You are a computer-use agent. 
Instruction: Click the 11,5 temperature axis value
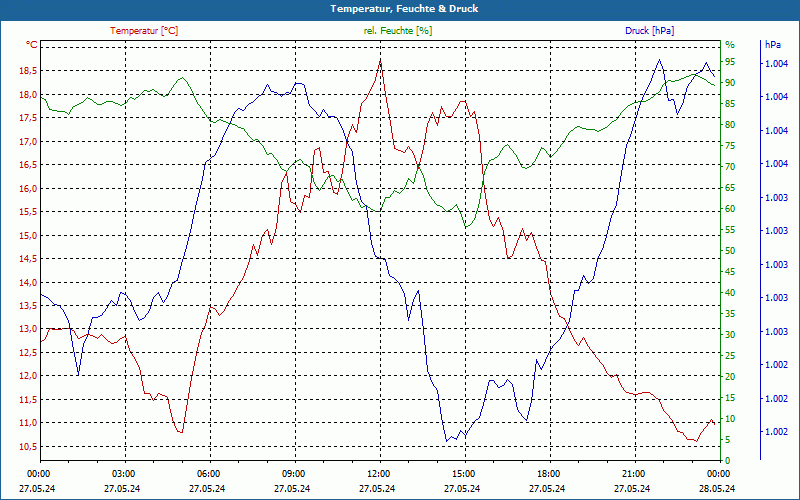pyautogui.click(x=28, y=399)
